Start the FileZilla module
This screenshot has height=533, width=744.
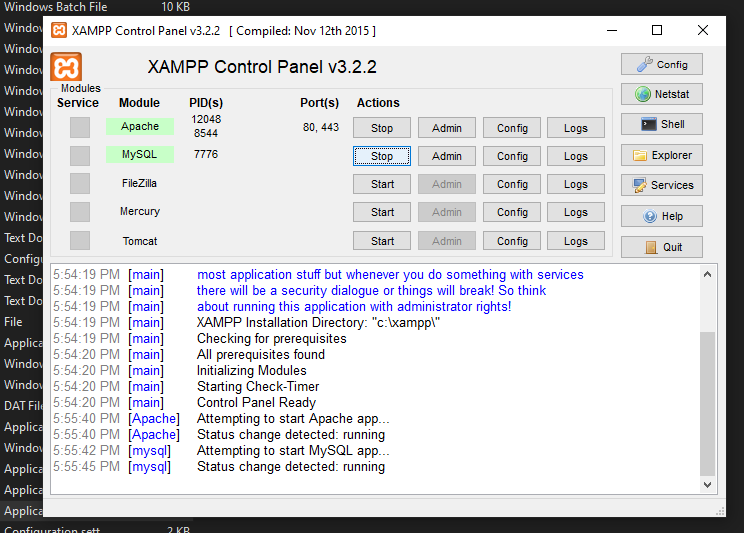382,184
